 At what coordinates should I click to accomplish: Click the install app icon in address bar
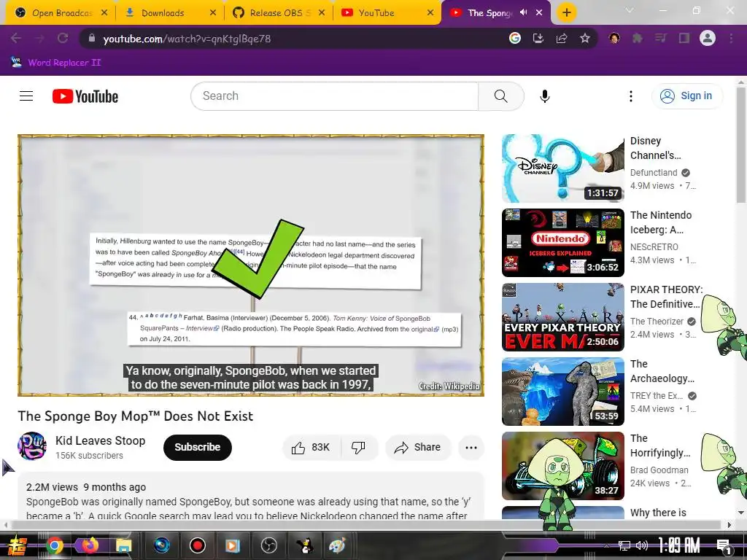(538, 38)
